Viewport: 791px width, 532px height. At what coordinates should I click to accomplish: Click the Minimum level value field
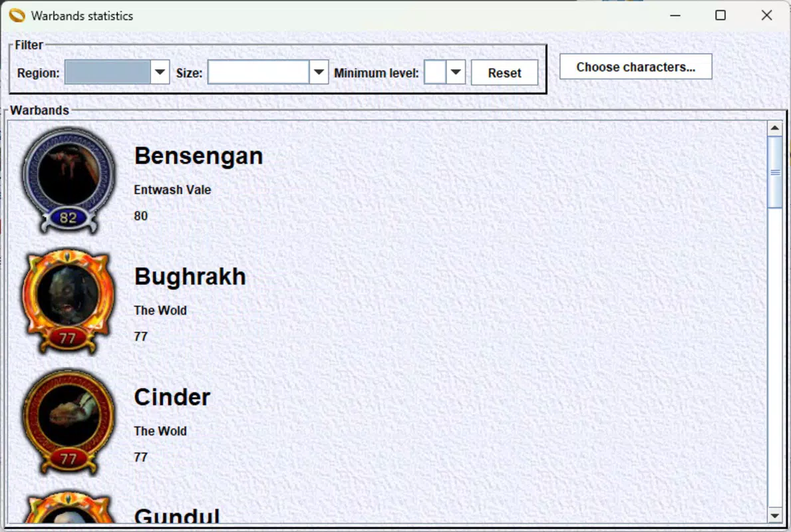(435, 72)
